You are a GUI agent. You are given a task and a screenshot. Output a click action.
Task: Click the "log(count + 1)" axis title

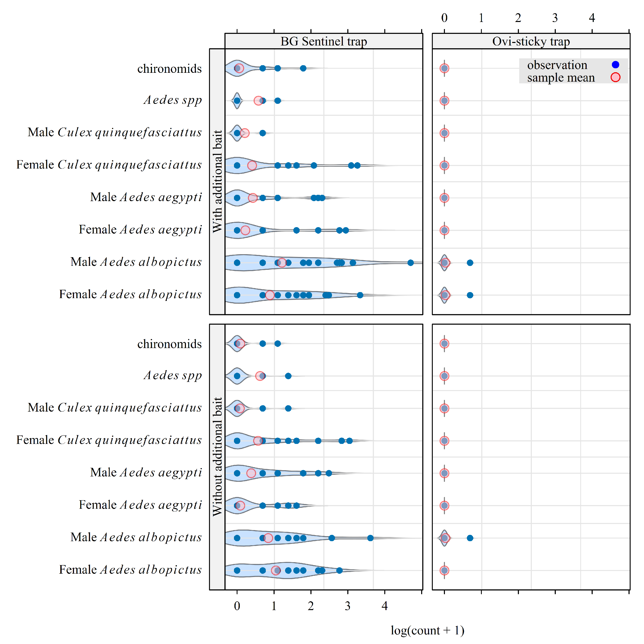pos(427,630)
